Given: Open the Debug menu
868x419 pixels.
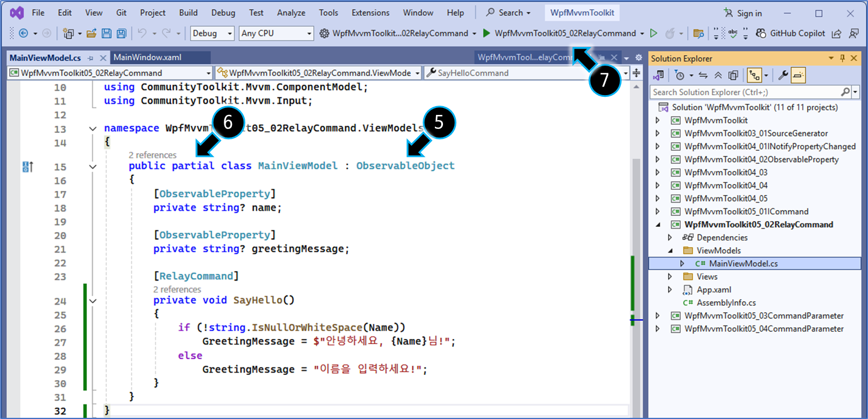Looking at the screenshot, I should pyautogui.click(x=223, y=13).
